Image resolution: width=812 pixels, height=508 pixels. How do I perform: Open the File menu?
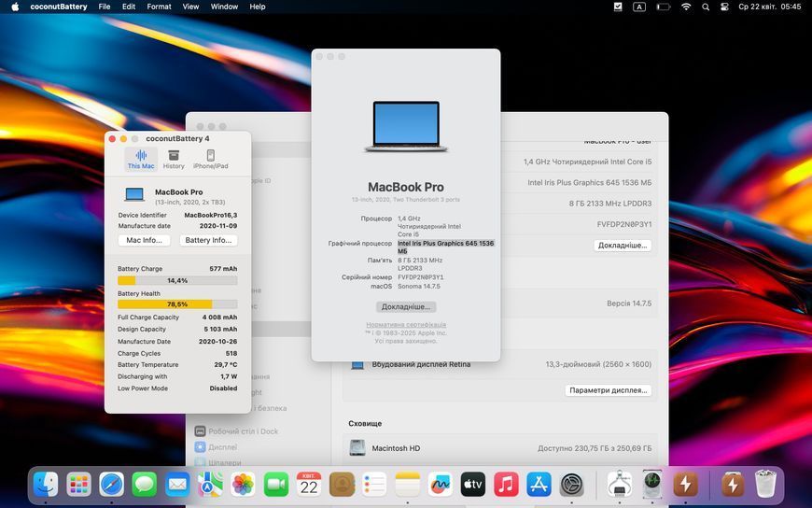pos(105,7)
